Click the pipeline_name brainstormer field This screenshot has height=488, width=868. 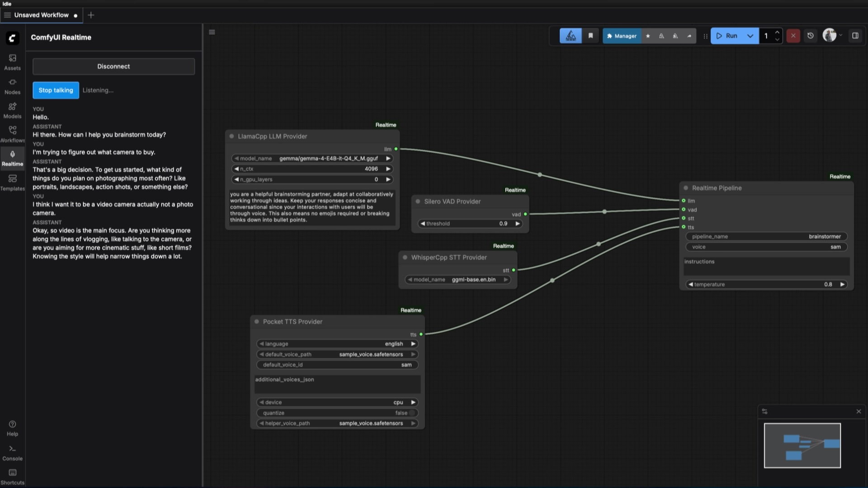coord(766,237)
